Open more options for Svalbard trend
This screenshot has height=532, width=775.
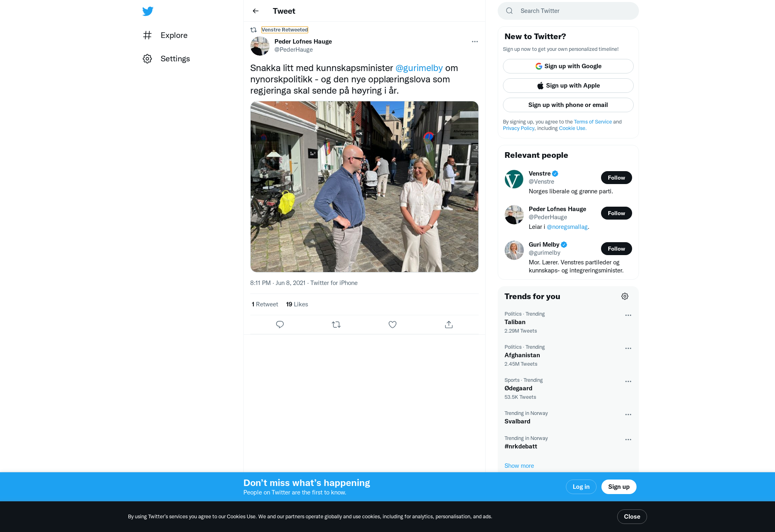click(628, 415)
